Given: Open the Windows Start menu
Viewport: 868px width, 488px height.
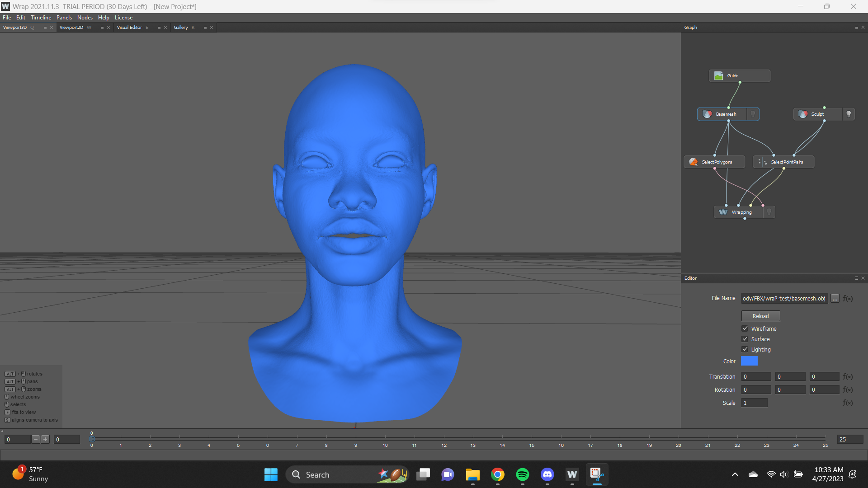Looking at the screenshot, I should point(271,474).
